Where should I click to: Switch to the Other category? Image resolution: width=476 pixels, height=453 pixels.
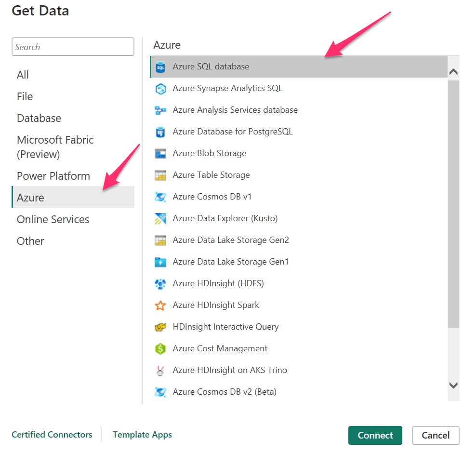tap(73, 241)
